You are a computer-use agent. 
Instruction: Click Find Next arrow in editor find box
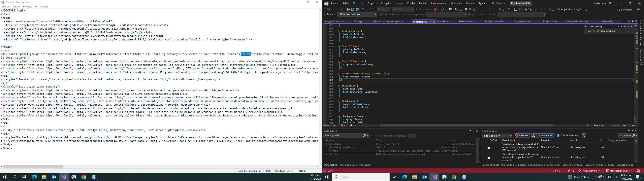pos(625,27)
